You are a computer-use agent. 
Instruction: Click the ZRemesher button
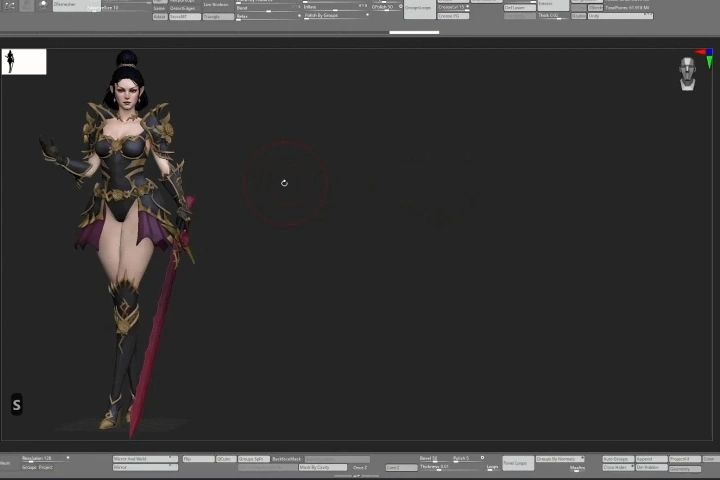[76, 4]
